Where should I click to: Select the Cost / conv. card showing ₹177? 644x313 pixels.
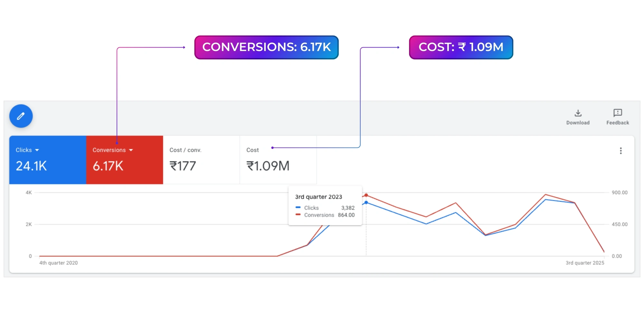201,160
